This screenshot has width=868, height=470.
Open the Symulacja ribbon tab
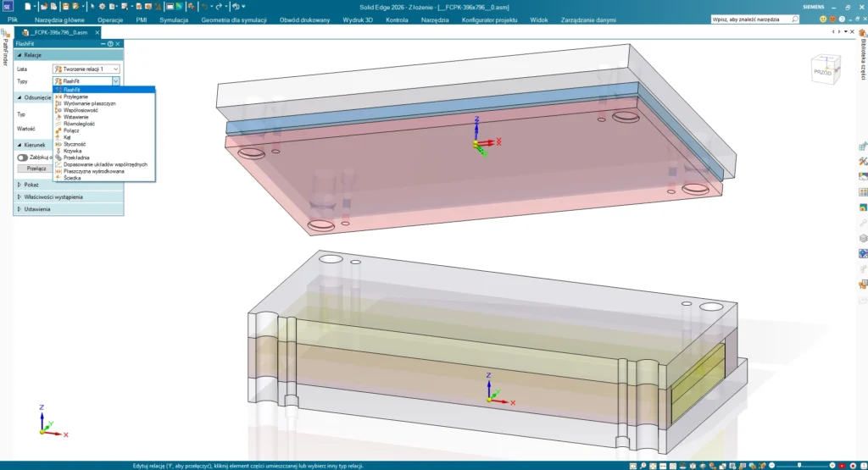(174, 19)
